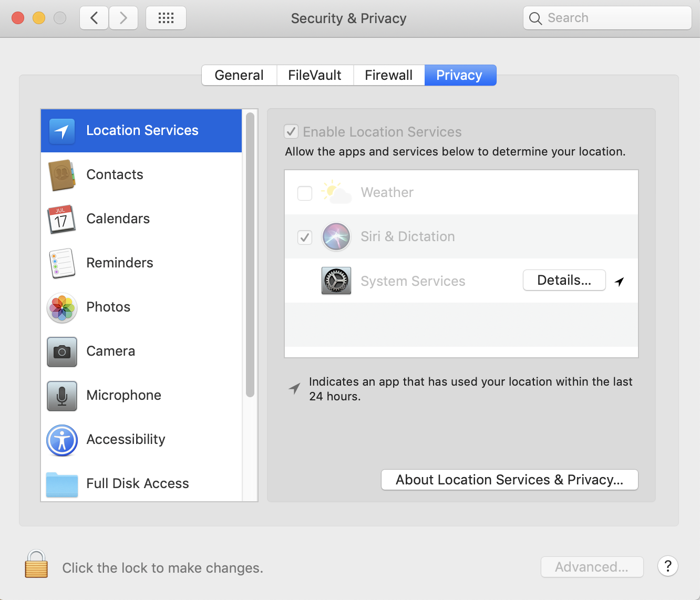Click the Microphone icon in sidebar
The image size is (700, 600).
62,396
